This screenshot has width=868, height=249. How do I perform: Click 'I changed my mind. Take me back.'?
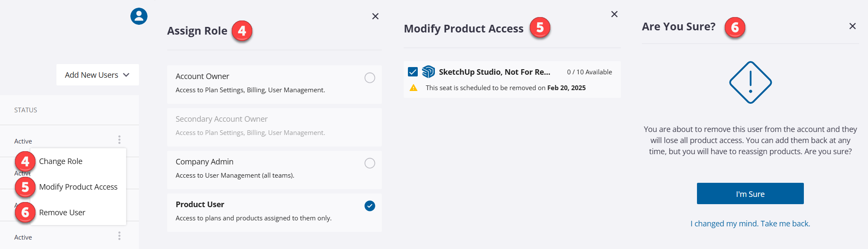(x=750, y=224)
